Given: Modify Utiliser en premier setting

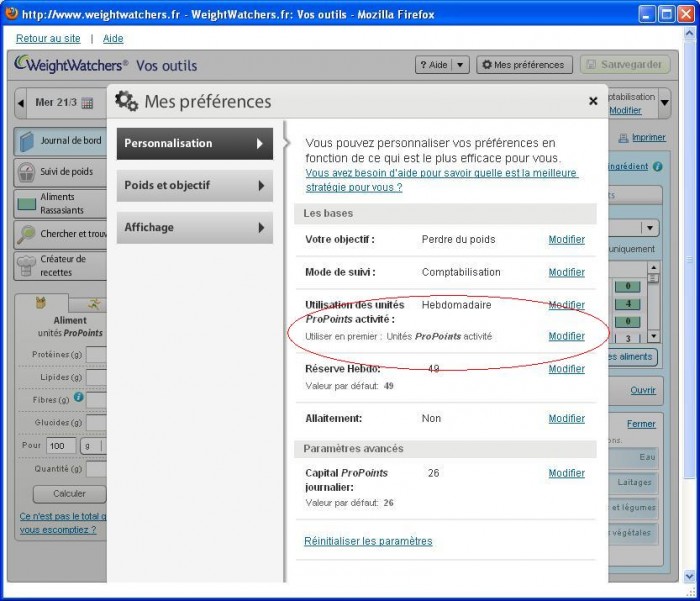Looking at the screenshot, I should click(567, 336).
